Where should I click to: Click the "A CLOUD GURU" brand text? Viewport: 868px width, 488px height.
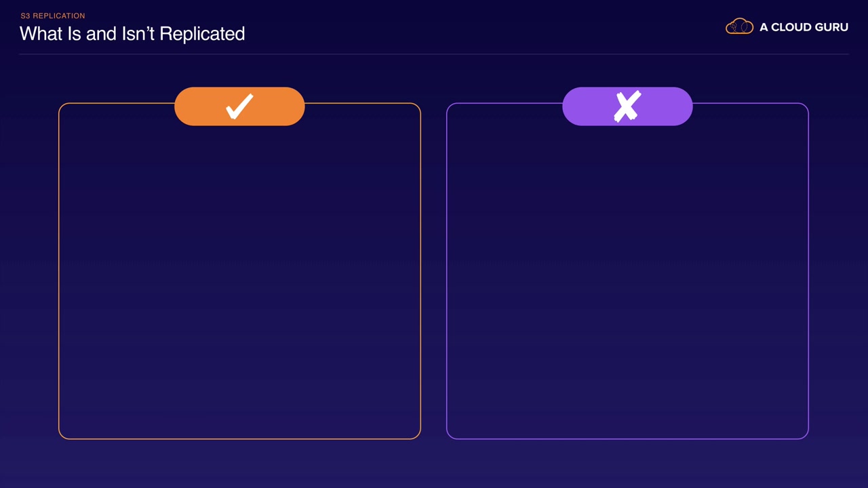(x=804, y=27)
